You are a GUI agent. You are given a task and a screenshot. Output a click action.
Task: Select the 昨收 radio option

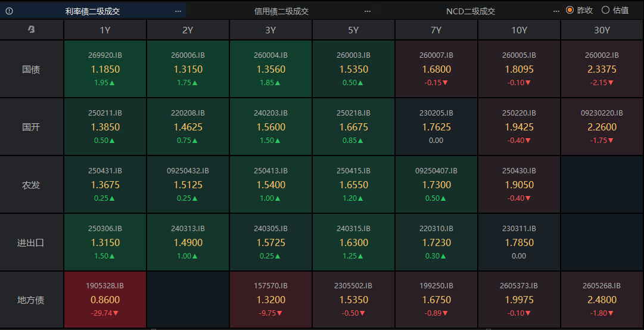(580, 10)
